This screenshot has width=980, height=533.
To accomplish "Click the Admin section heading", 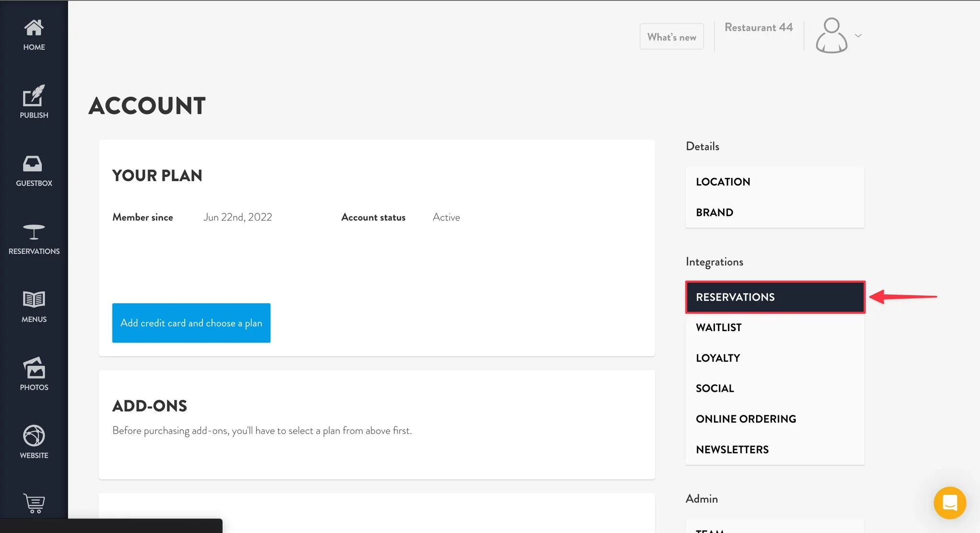I will (702, 499).
